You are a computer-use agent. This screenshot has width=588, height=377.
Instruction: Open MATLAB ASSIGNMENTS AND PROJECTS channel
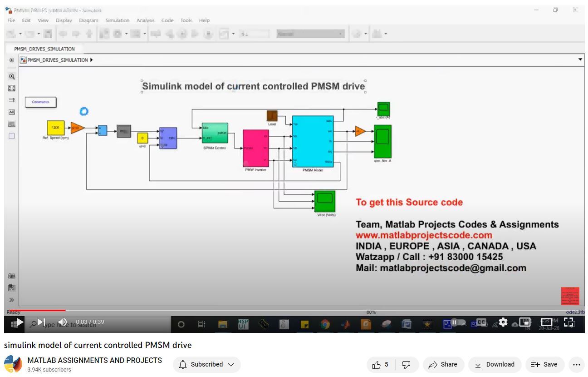(94, 360)
